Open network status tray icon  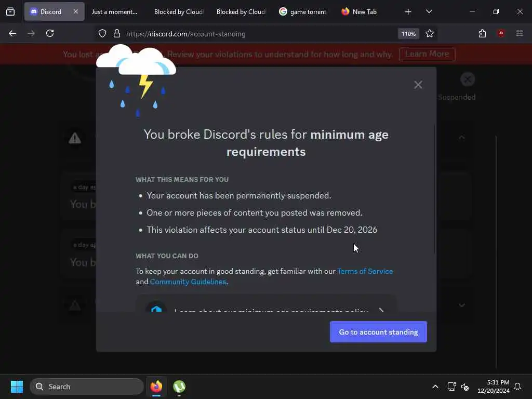point(451,387)
